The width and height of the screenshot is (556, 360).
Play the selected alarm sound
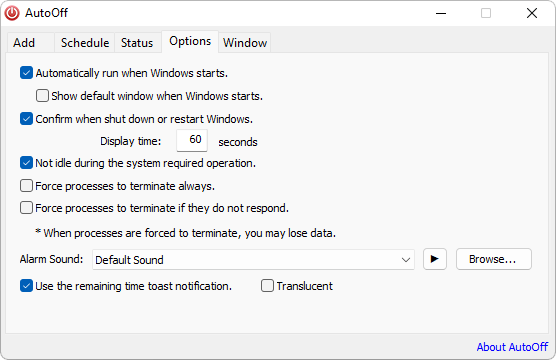point(435,259)
